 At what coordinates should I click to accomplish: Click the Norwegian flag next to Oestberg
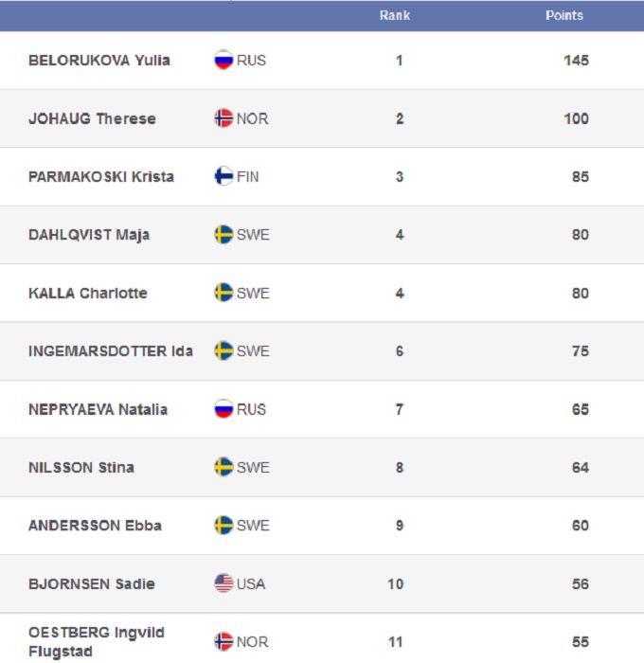pyautogui.click(x=224, y=641)
